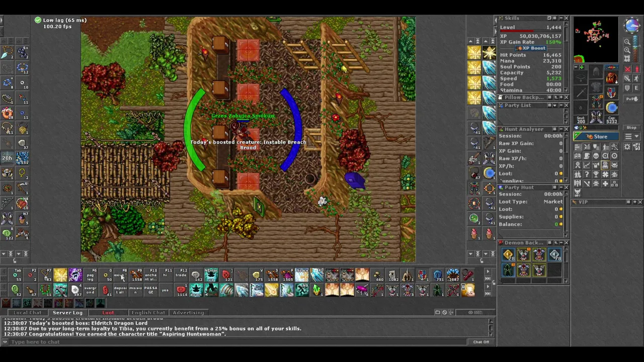This screenshot has width=644, height=362.
Task: Click the Stop button
Action: pyautogui.click(x=631, y=128)
